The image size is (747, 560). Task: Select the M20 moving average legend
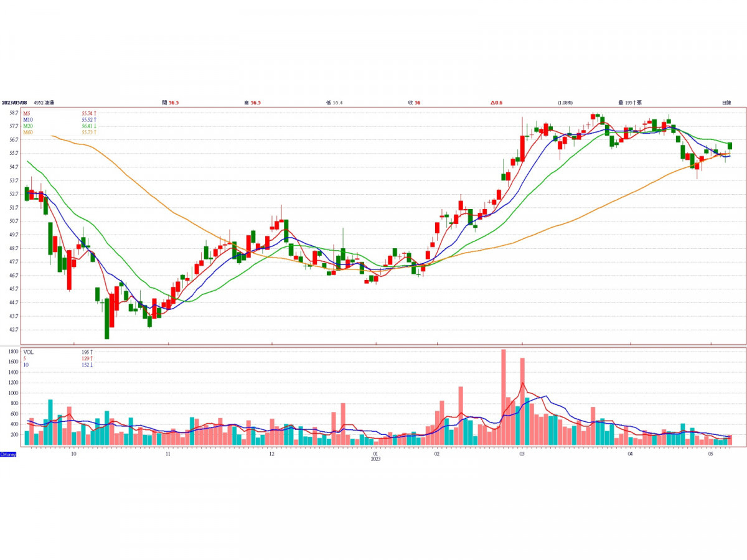(27, 126)
